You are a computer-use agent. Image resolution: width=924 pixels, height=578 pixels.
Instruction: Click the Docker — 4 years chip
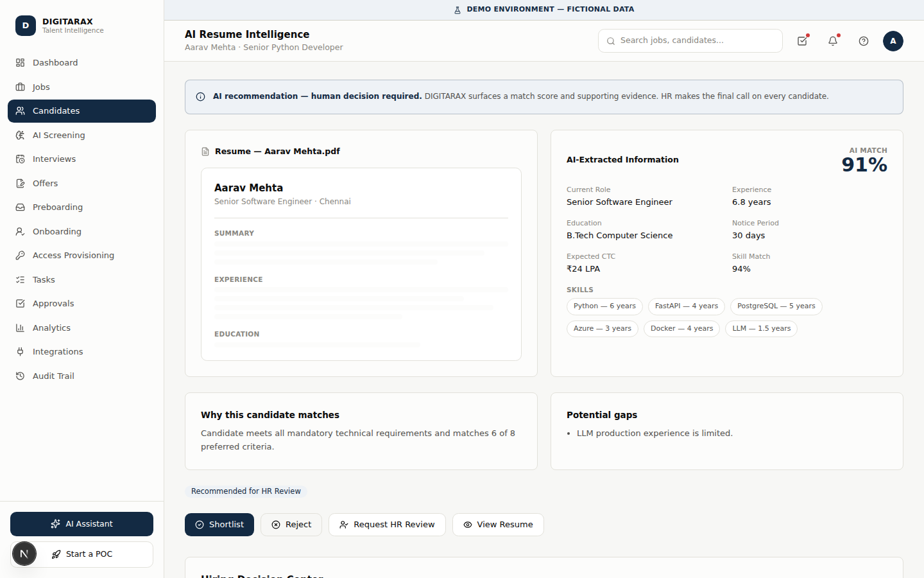coord(681,329)
